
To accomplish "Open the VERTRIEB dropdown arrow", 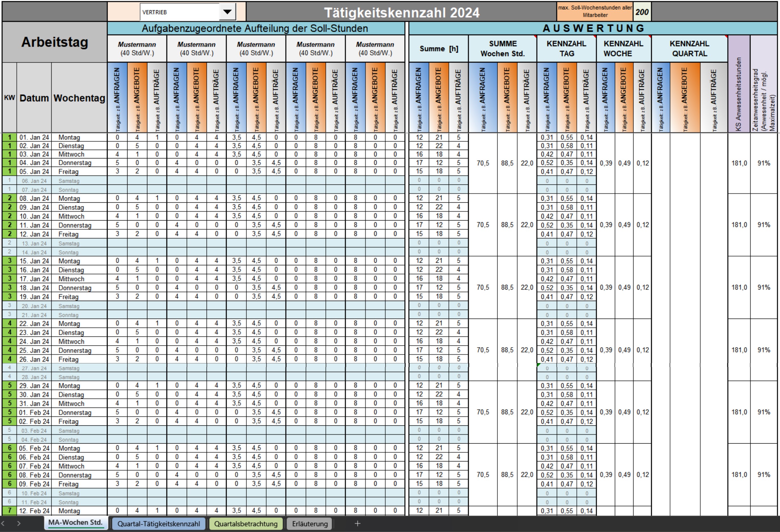I will pyautogui.click(x=227, y=12).
